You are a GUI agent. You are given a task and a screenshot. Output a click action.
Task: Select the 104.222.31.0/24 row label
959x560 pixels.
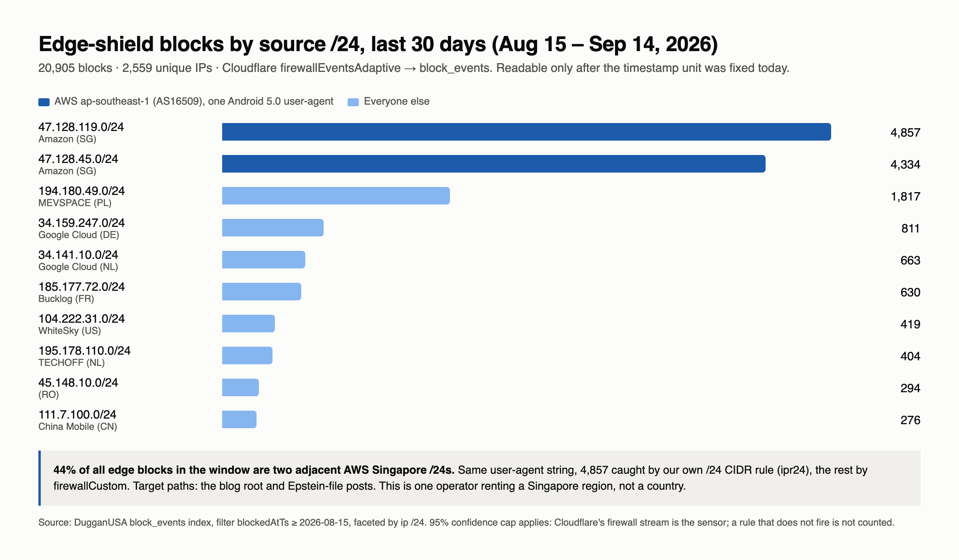pyautogui.click(x=82, y=319)
